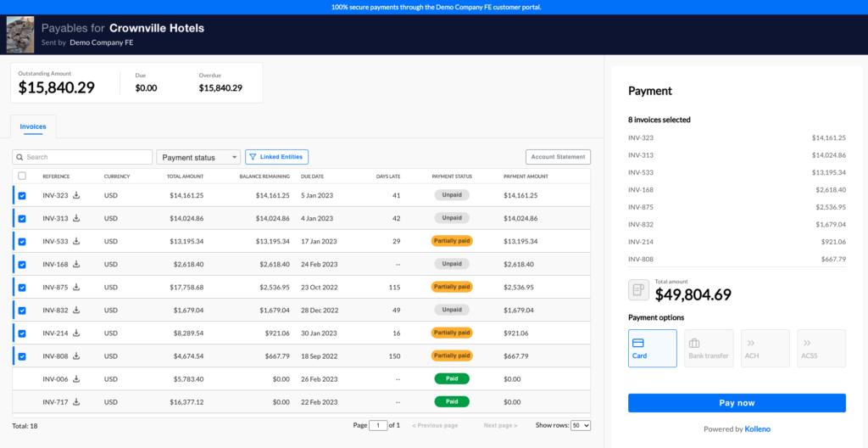Click Partially paid badge for INV-533

pos(452,241)
